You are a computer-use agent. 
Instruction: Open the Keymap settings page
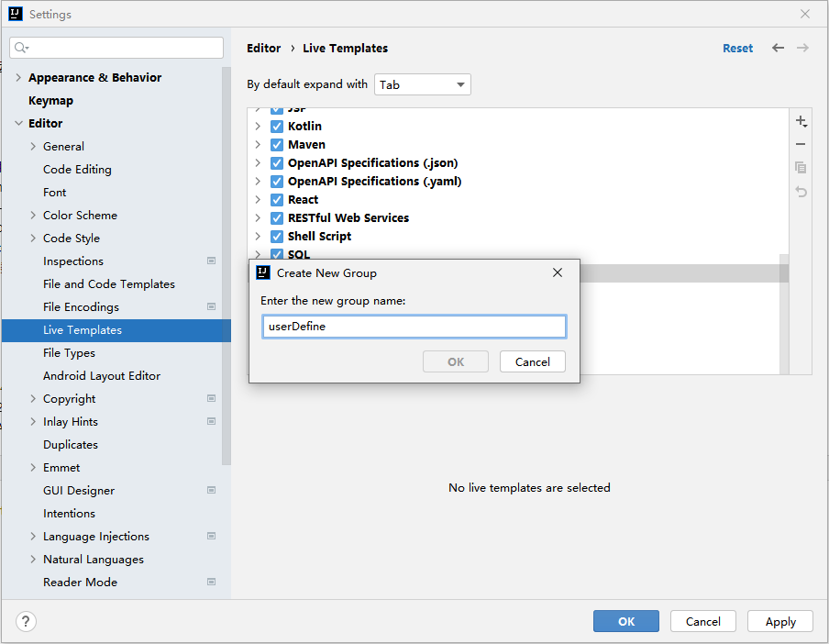[50, 101]
